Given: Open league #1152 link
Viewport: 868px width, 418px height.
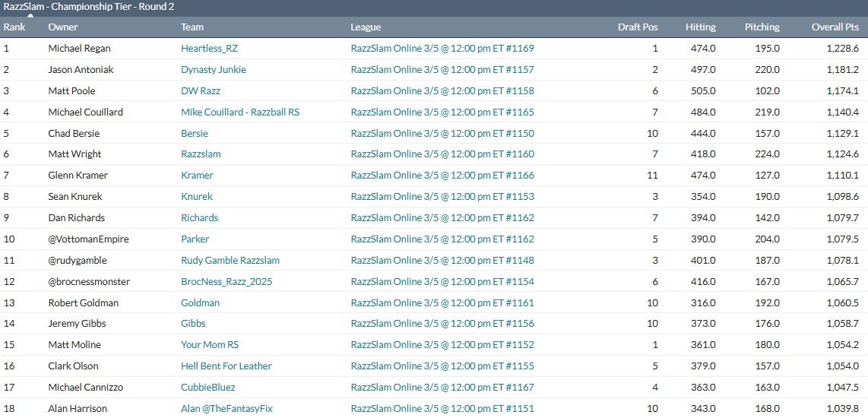Looking at the screenshot, I should point(442,345).
